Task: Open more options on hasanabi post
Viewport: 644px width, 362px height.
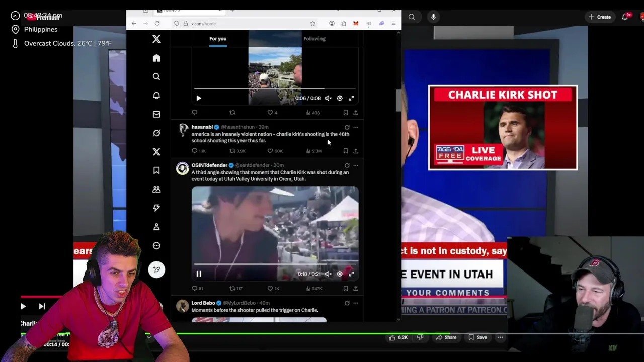Action: tap(356, 127)
